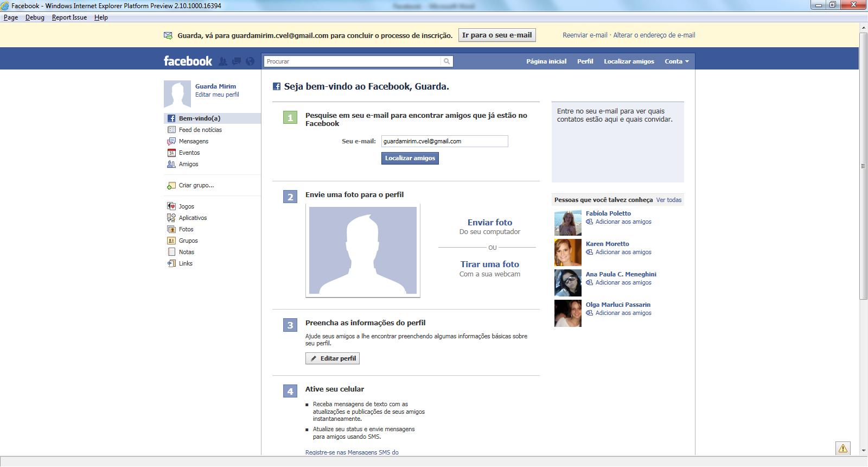This screenshot has width=868, height=467.
Task: Click the Seu e-mail input field
Action: (445, 141)
